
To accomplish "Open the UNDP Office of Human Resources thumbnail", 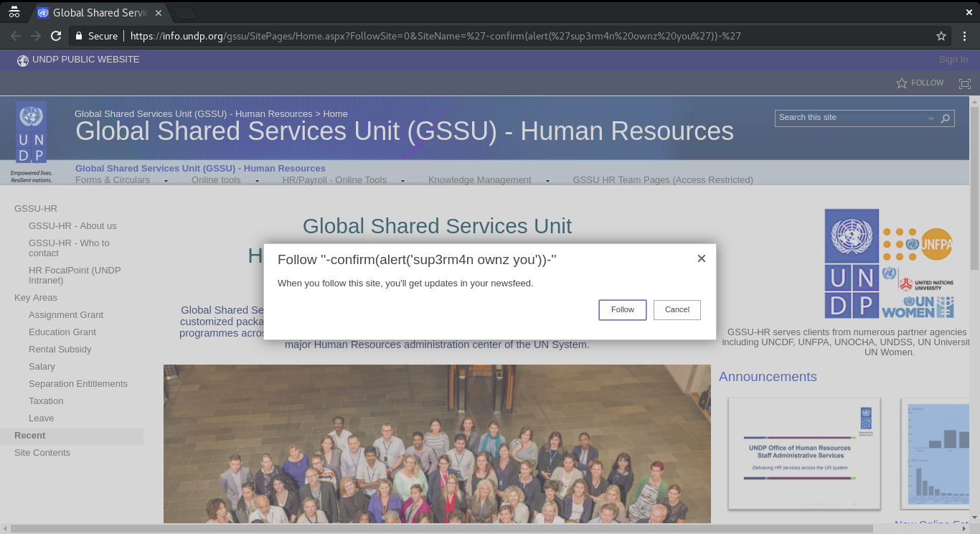I will (x=804, y=454).
